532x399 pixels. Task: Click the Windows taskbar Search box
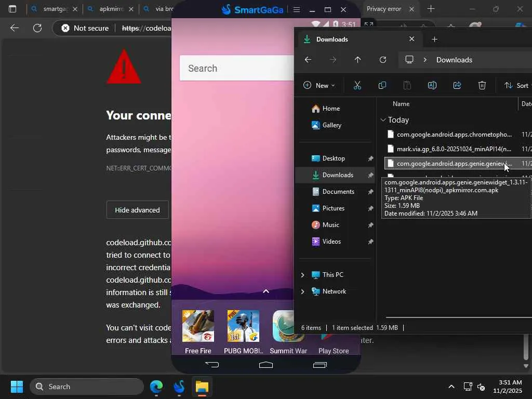pyautogui.click(x=87, y=387)
